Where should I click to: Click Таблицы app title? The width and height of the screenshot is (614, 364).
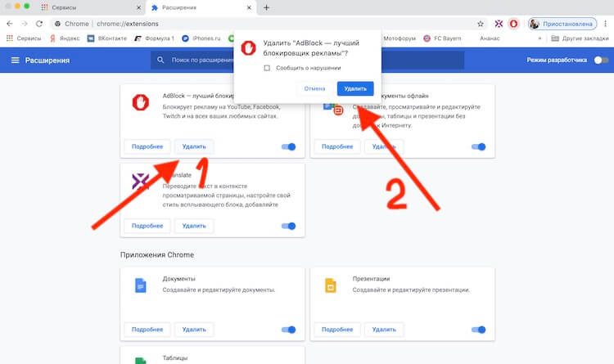coord(175,357)
